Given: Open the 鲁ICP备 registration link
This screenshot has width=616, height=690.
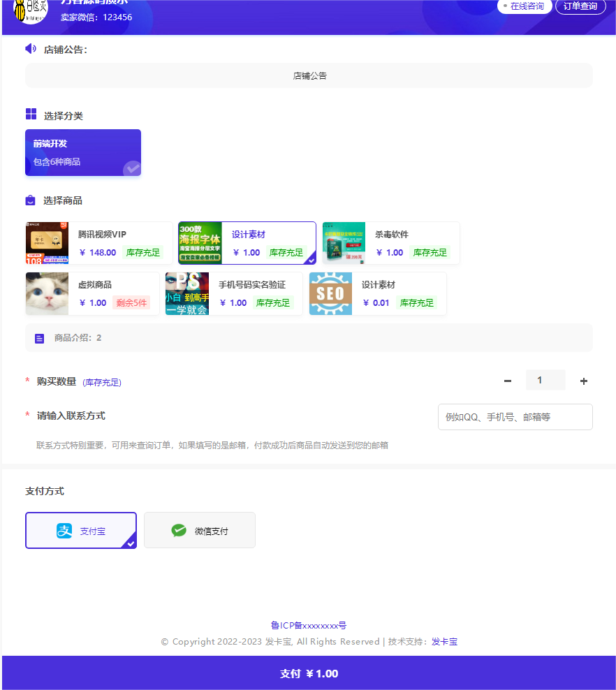Looking at the screenshot, I should [309, 625].
